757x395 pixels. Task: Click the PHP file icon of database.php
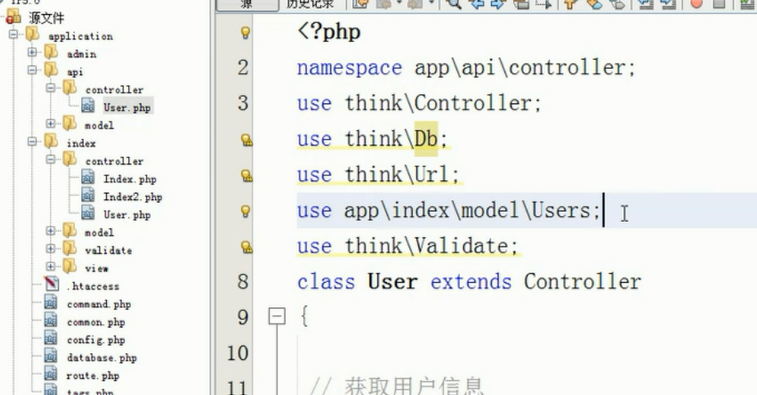point(51,356)
